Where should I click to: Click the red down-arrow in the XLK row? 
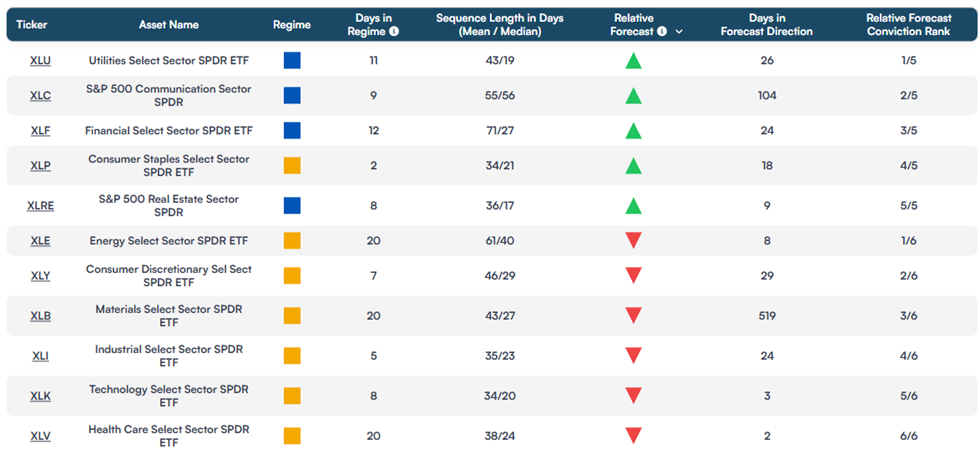pos(634,396)
